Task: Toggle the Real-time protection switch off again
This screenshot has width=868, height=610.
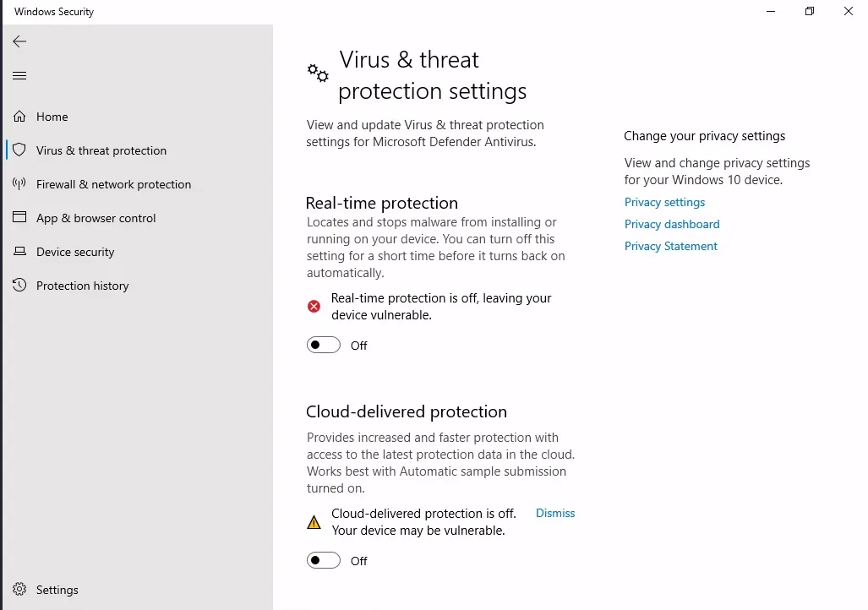Action: (323, 345)
